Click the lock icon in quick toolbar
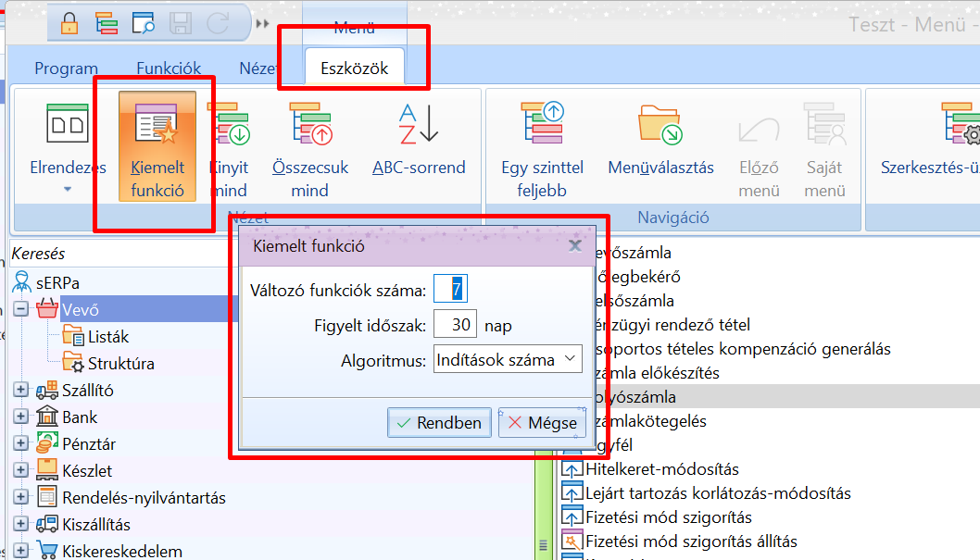This screenshot has height=560, width=980. click(69, 24)
